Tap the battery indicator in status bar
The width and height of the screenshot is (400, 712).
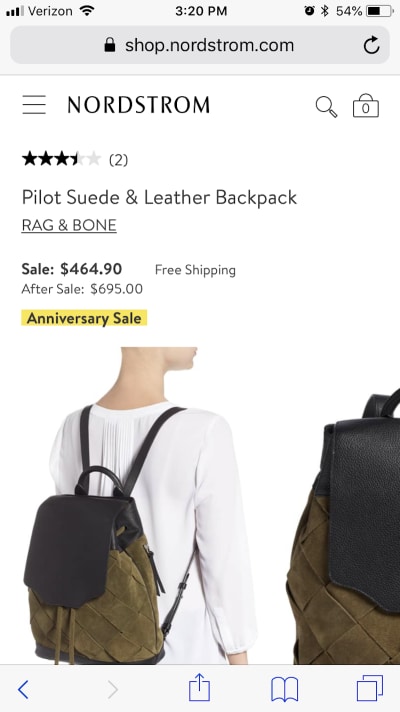(x=380, y=11)
